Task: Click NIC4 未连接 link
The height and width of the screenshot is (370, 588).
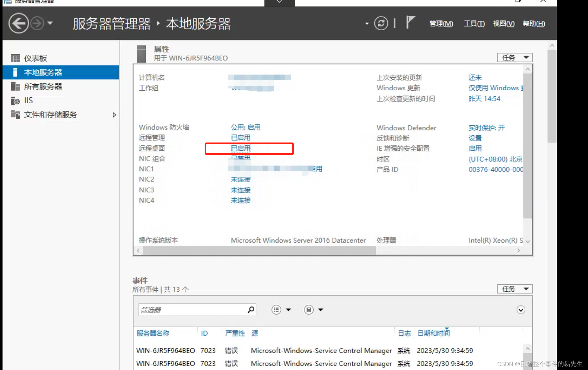Action: pyautogui.click(x=241, y=200)
